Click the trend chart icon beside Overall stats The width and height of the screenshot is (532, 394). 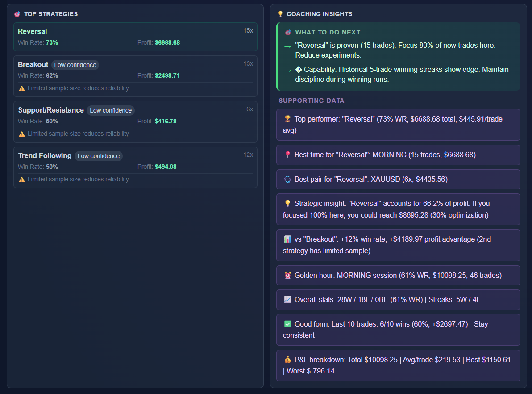tap(287, 300)
